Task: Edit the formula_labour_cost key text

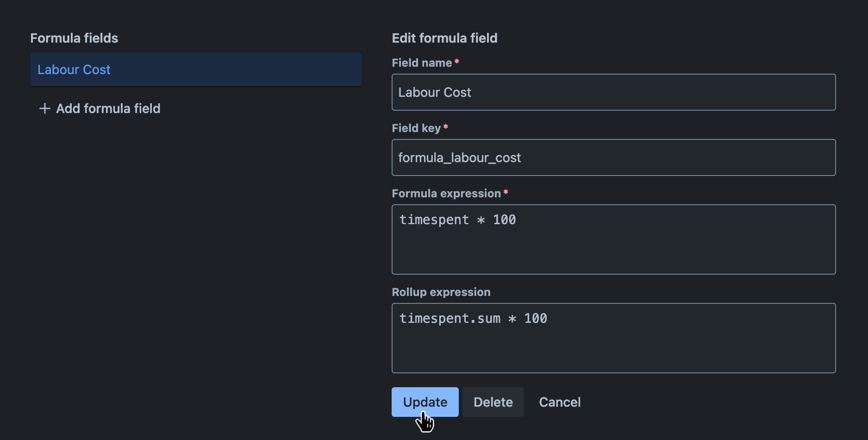Action: 460,157
